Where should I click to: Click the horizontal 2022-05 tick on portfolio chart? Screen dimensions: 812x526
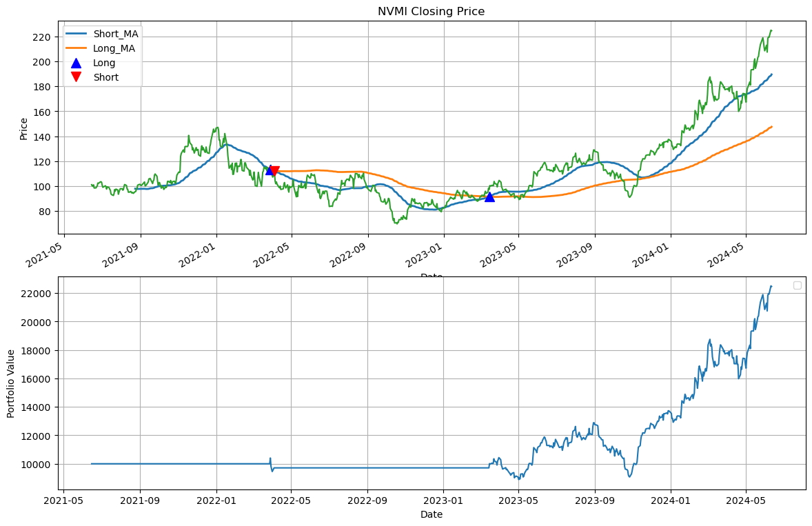tap(292, 501)
